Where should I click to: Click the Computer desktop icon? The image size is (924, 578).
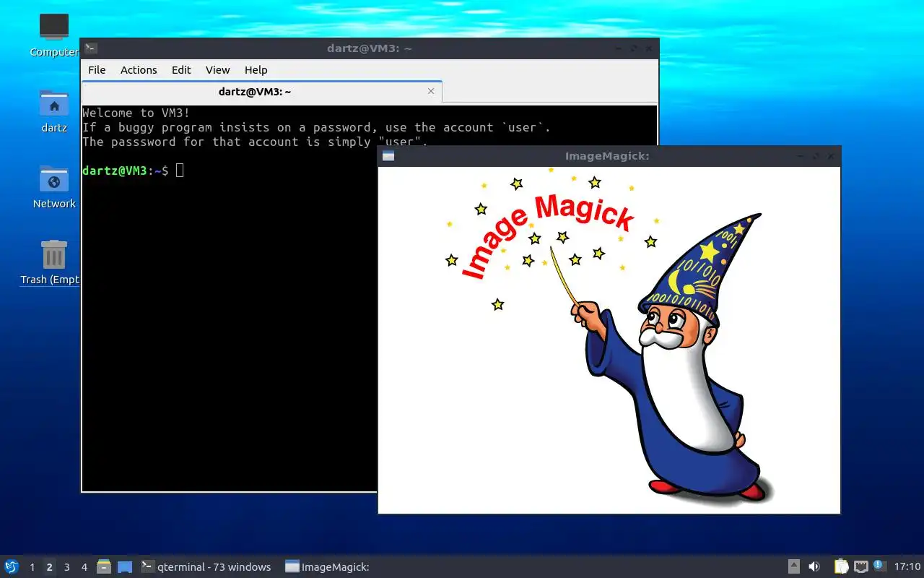54,35
